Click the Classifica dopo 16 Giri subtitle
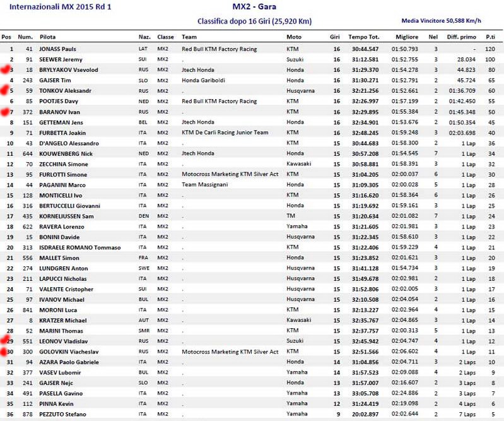Screen dimensions: 504x421 [254, 21]
